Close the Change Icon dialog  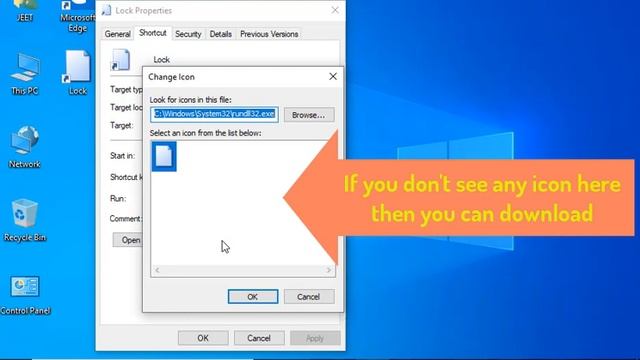point(333,76)
